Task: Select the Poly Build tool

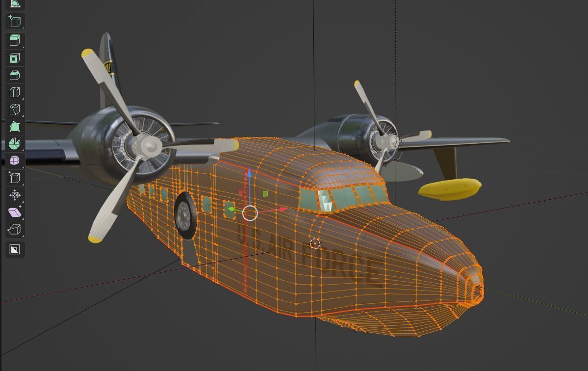Action: tap(15, 127)
